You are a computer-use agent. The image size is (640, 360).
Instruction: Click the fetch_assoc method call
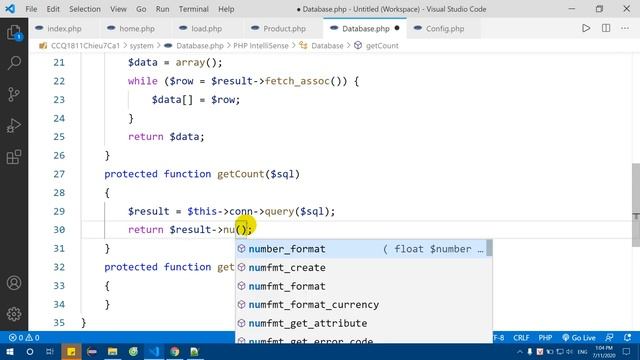point(297,81)
